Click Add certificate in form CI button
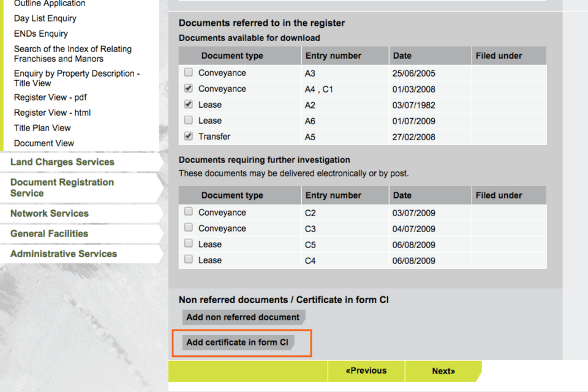 click(x=237, y=342)
